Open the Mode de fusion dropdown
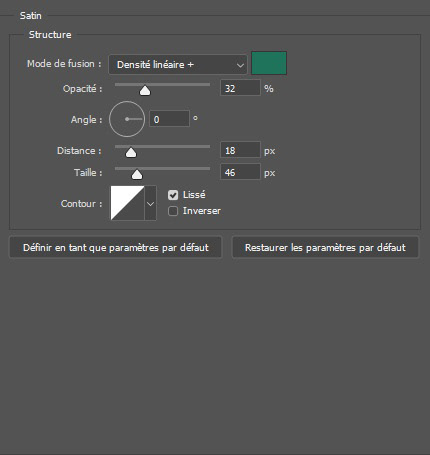This screenshot has width=430, height=455. pyautogui.click(x=178, y=64)
